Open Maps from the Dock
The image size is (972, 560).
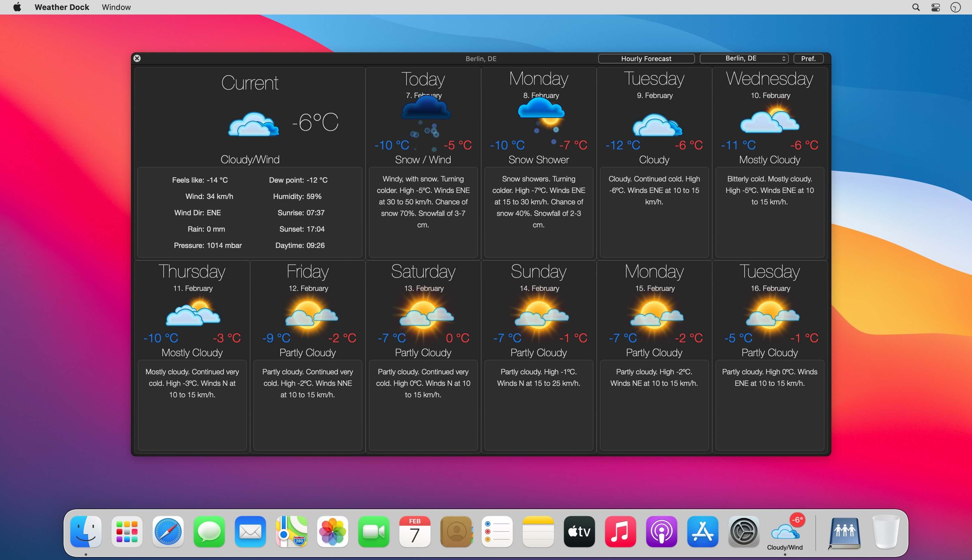pyautogui.click(x=292, y=531)
